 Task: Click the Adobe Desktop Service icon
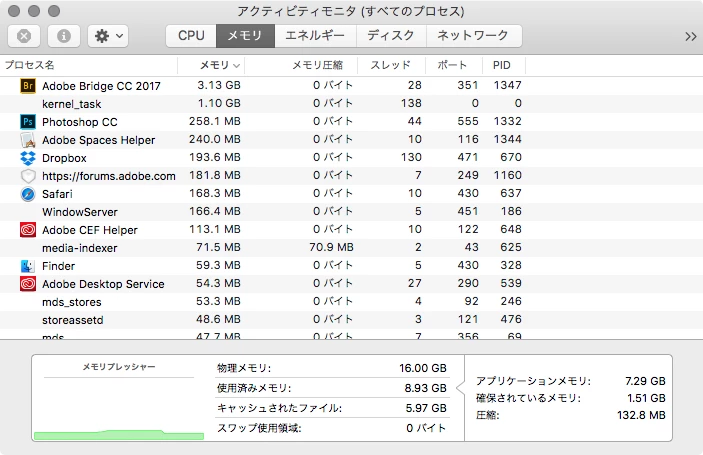(28, 284)
